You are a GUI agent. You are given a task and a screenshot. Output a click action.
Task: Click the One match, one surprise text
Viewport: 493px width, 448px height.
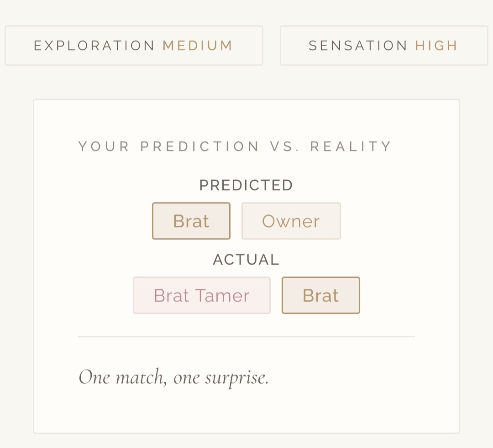[x=174, y=377]
